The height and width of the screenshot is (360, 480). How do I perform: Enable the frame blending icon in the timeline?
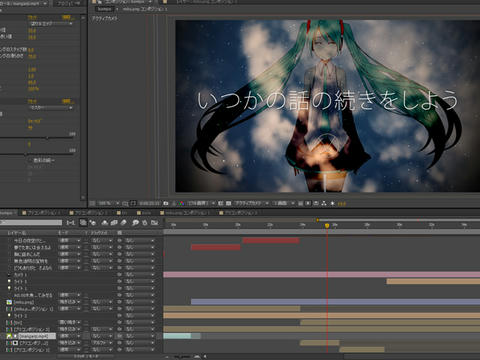[114, 223]
